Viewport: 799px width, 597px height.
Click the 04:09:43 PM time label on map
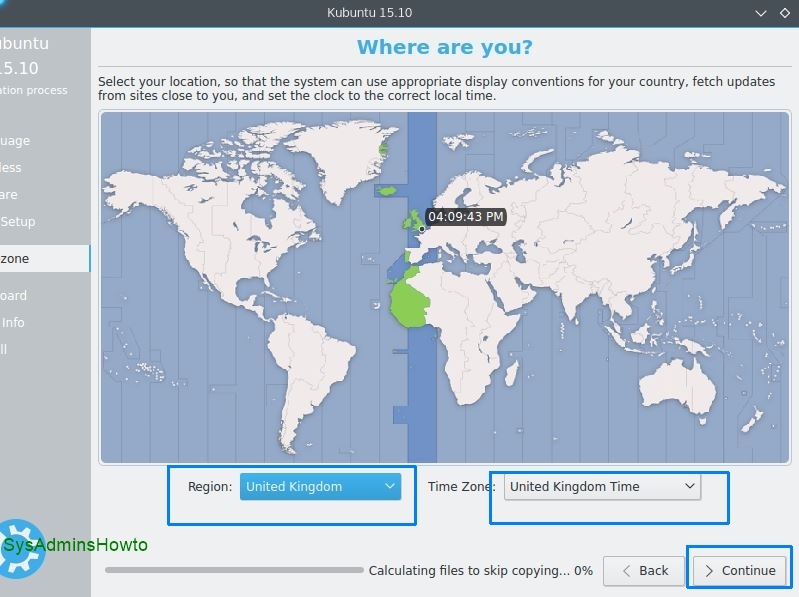pyautogui.click(x=465, y=216)
